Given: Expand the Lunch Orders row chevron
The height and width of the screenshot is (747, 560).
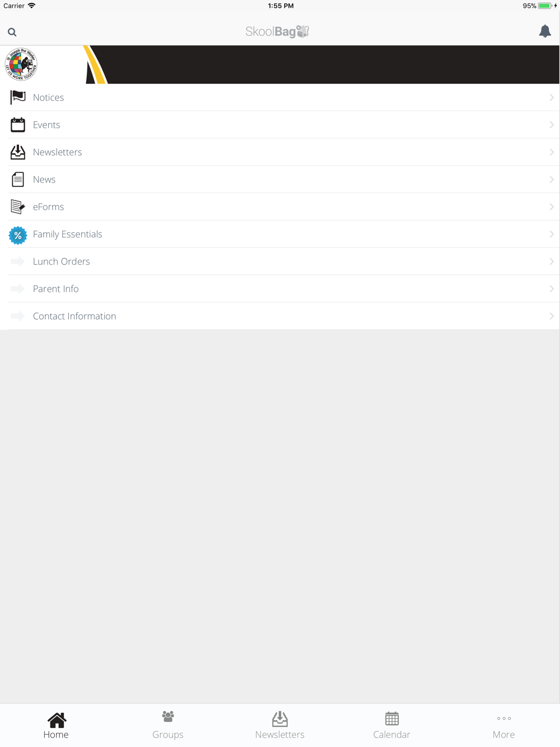Looking at the screenshot, I should pyautogui.click(x=552, y=262).
